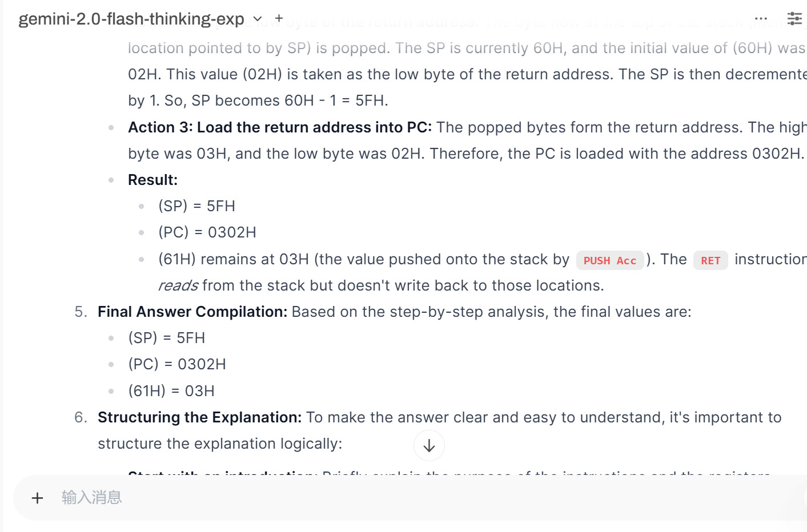The width and height of the screenshot is (807, 532).
Task: Open the three-dot more options menu
Action: pos(761,18)
